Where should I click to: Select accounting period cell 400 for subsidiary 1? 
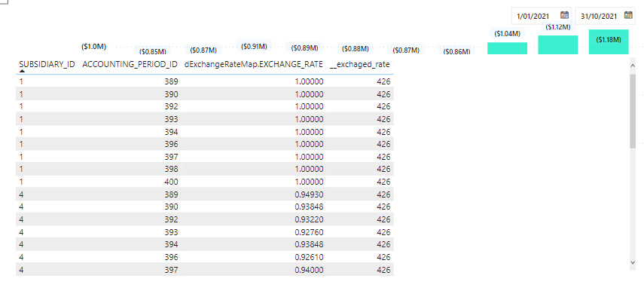(171, 182)
